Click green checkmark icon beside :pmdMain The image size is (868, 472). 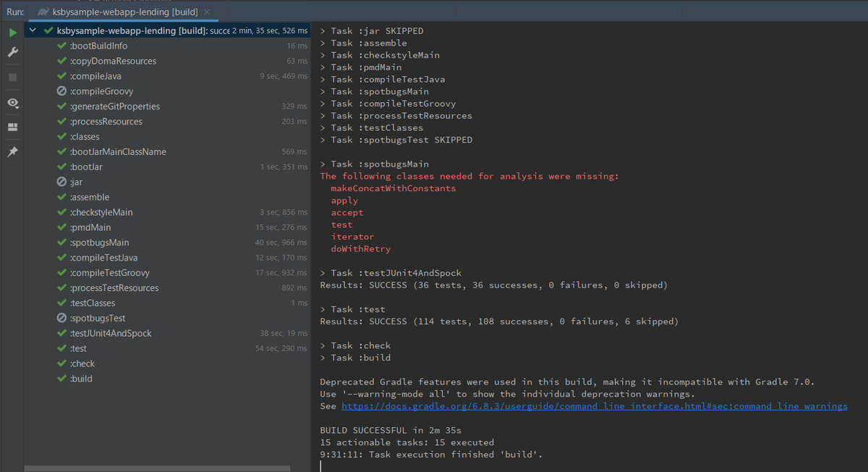click(x=62, y=227)
